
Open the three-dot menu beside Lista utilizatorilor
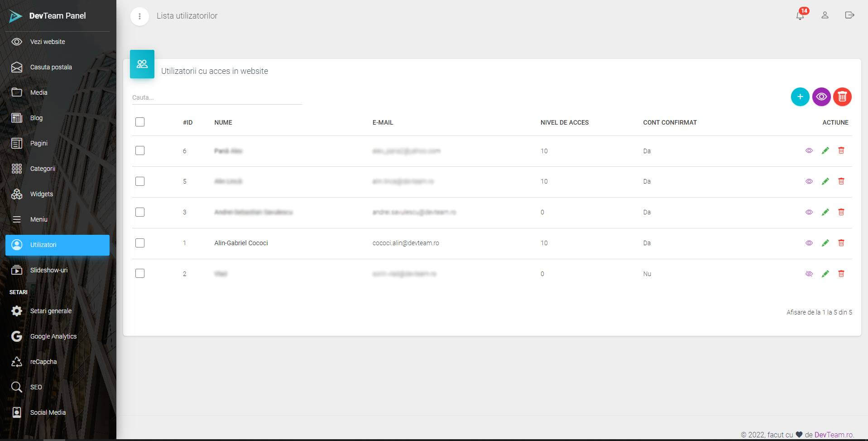pos(139,16)
